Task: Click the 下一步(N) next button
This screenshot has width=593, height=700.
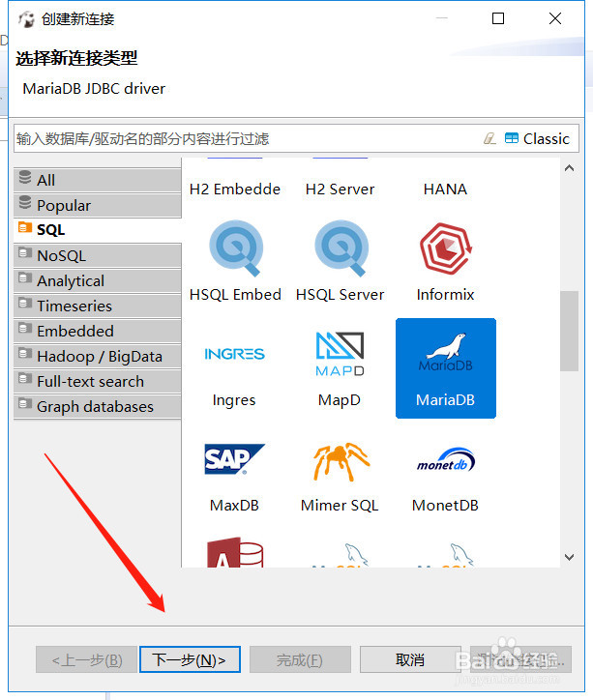Action: tap(190, 659)
